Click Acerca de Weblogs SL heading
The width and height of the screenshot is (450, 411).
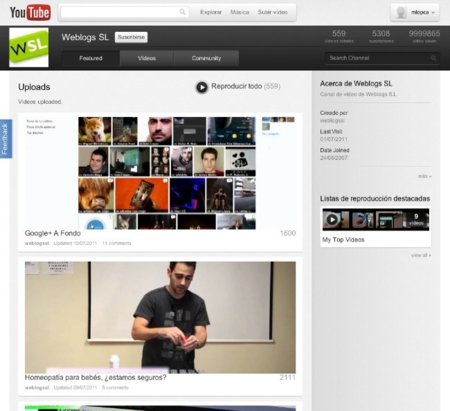(356, 83)
